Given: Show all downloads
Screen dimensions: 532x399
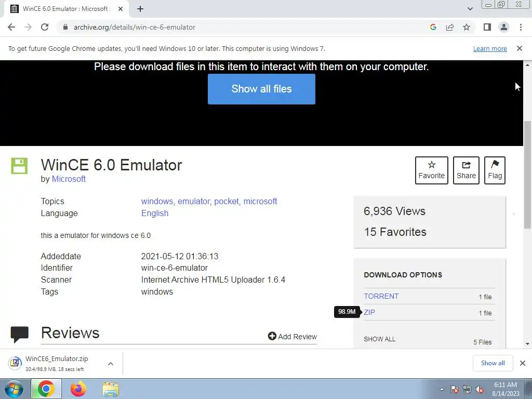Looking at the screenshot, I should click(x=493, y=363).
